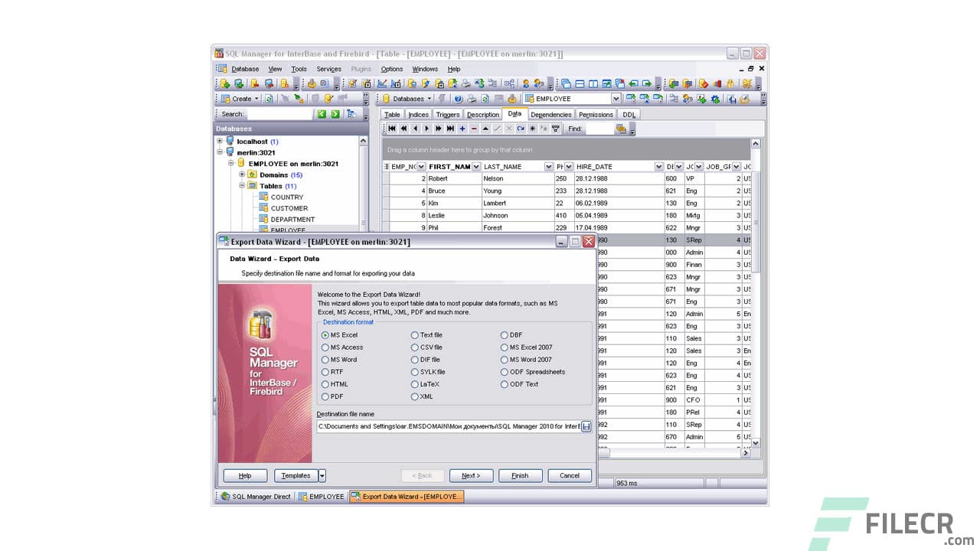Expand the Domains (15) tree node
This screenshot has width=980, height=551.
click(x=242, y=174)
